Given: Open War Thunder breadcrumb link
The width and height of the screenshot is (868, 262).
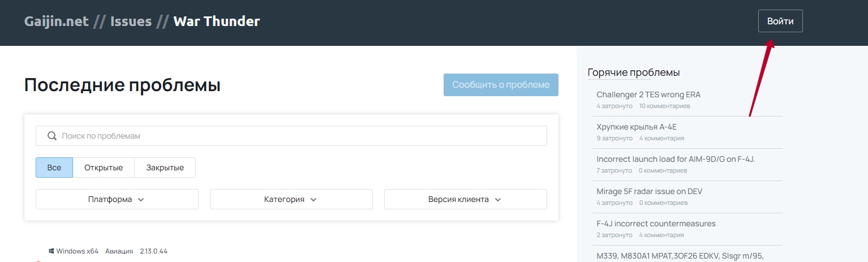Looking at the screenshot, I should tap(217, 22).
